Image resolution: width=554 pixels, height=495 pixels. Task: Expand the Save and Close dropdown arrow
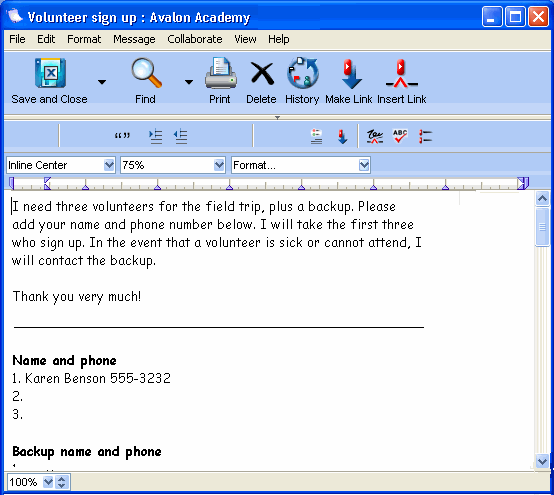click(x=102, y=82)
